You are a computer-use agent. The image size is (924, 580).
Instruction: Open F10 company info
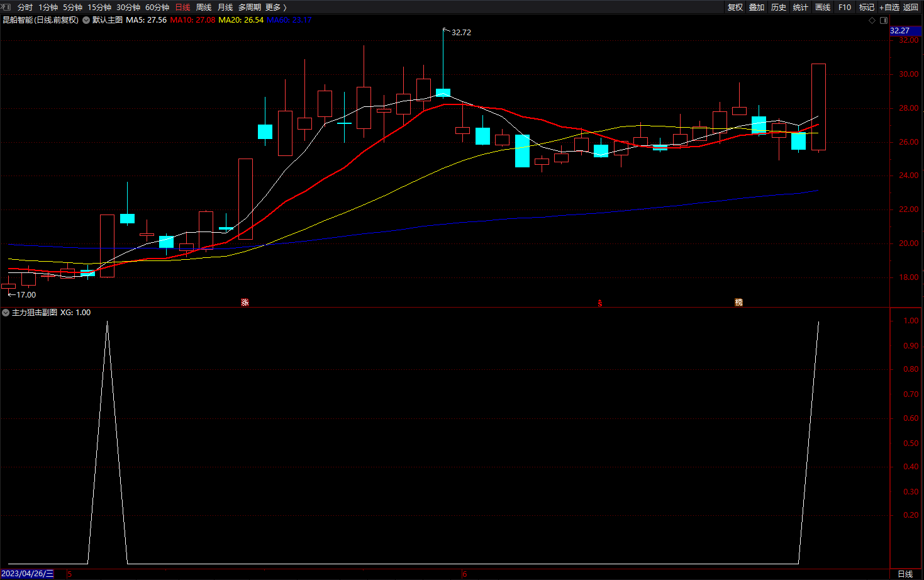pos(845,8)
